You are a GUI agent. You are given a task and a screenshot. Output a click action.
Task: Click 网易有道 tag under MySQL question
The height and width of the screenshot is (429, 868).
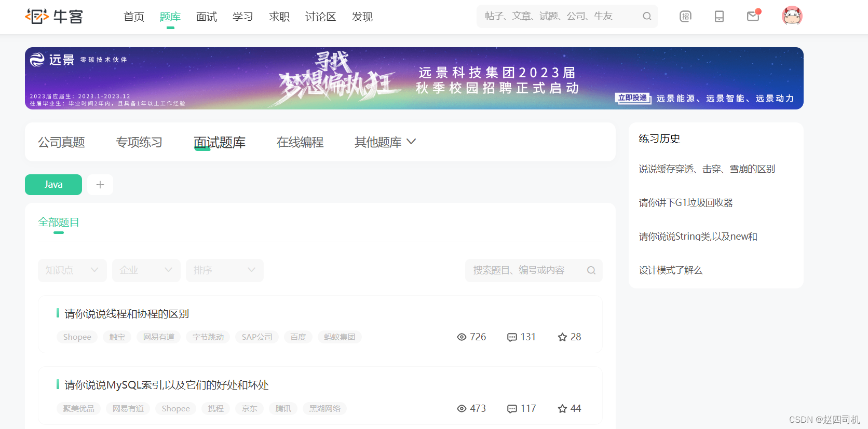[x=128, y=409]
